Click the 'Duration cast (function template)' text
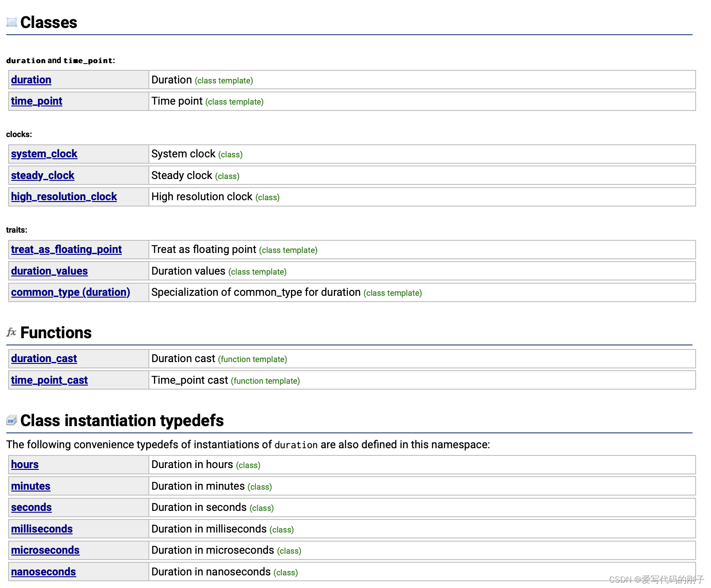The image size is (711, 588). pyautogui.click(x=219, y=359)
